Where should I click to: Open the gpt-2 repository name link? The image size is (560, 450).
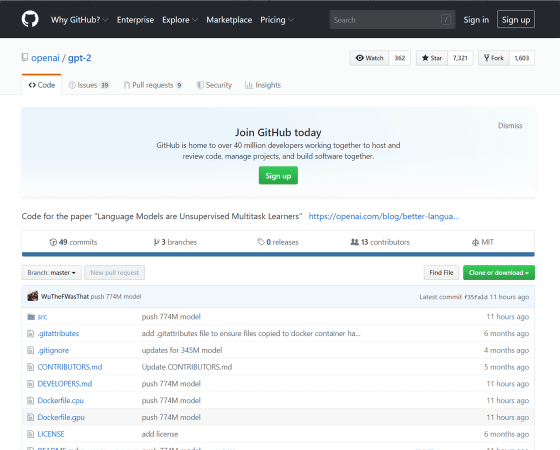click(x=80, y=58)
